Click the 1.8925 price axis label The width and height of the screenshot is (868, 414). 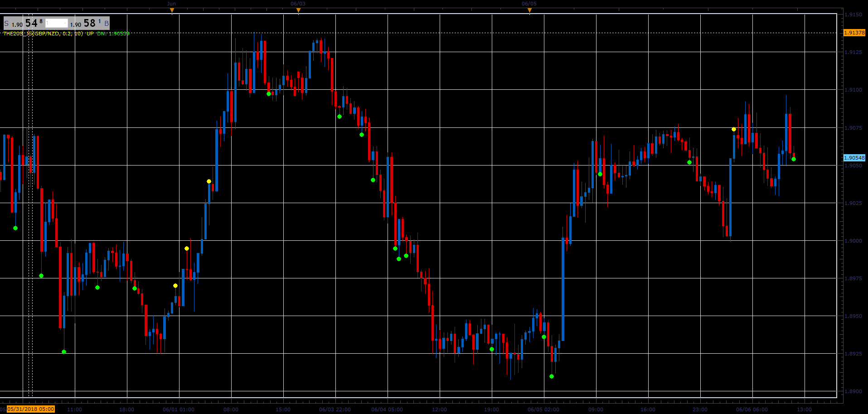click(x=853, y=354)
